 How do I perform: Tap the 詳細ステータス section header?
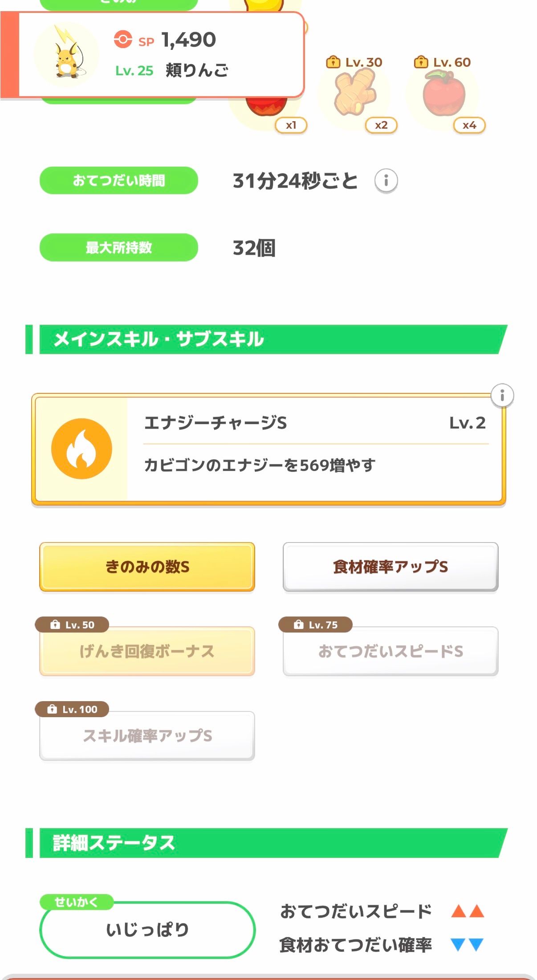[267, 843]
